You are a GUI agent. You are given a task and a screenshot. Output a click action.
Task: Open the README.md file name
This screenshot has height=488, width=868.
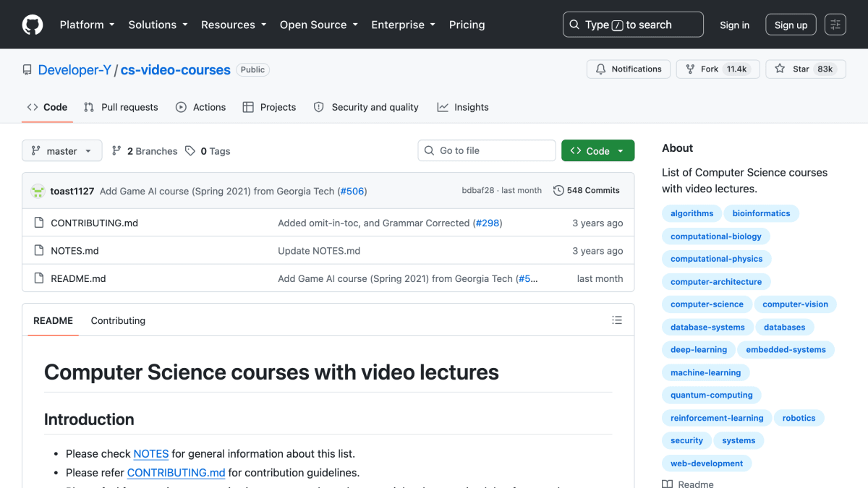pos(78,278)
